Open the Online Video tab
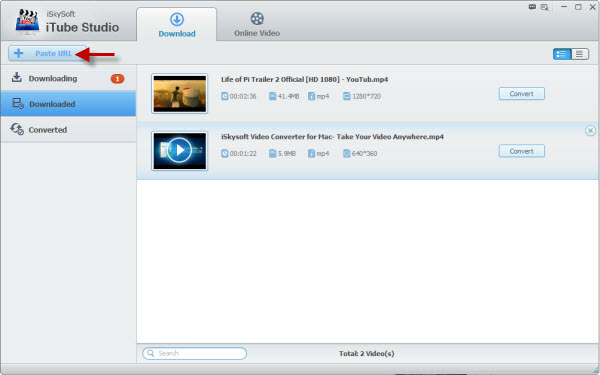600x375 pixels. point(257,24)
